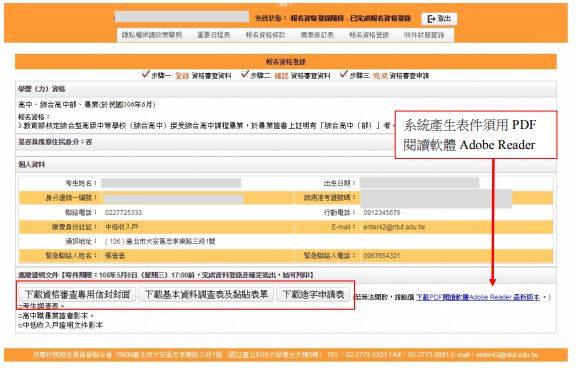578x368 pixels.
Task: Download the 資格審查專用信封封面 file
Action: pyautogui.click(x=77, y=294)
